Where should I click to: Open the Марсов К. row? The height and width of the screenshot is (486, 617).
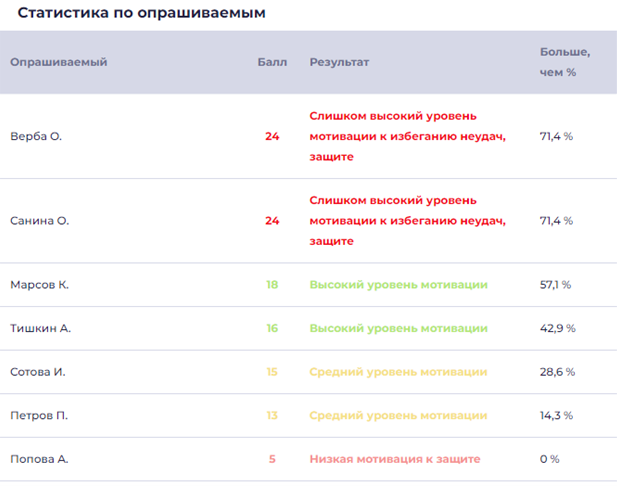[x=39, y=285]
